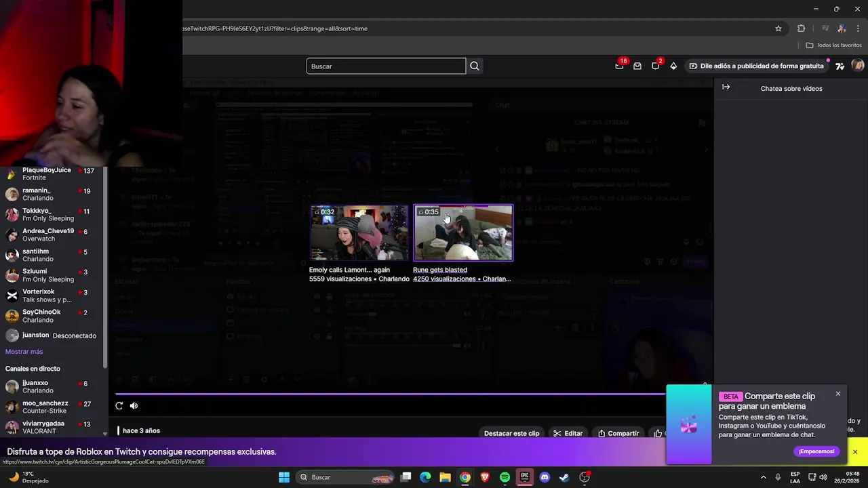Open Szluumi channel in sidebar
The width and height of the screenshot is (868, 488).
click(52, 275)
